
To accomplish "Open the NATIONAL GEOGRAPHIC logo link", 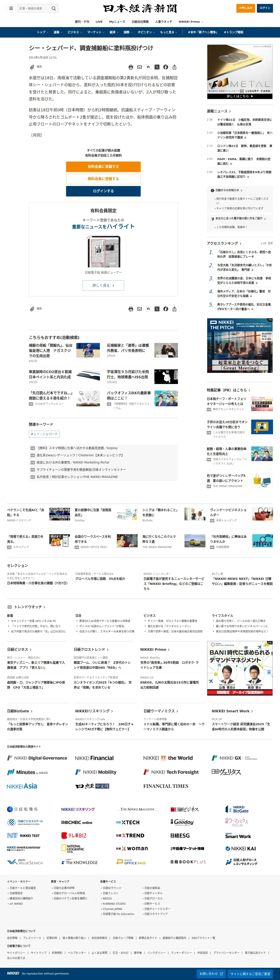I will click(73, 848).
